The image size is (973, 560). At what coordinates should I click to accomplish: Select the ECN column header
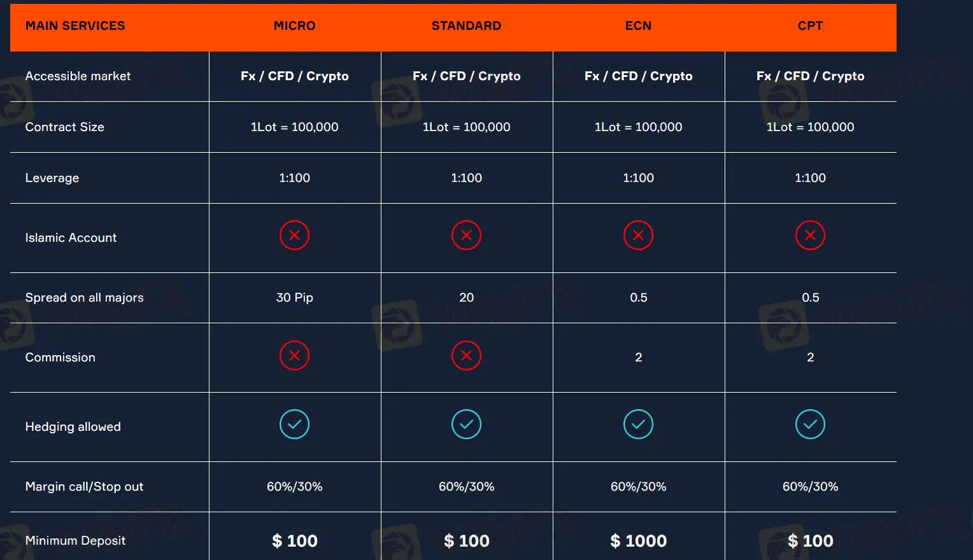[638, 26]
